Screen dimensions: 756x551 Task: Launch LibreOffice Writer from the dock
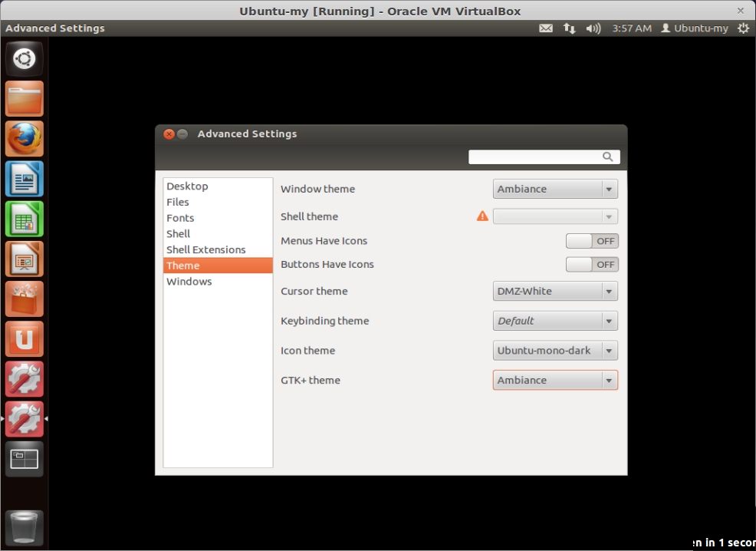coord(24,179)
